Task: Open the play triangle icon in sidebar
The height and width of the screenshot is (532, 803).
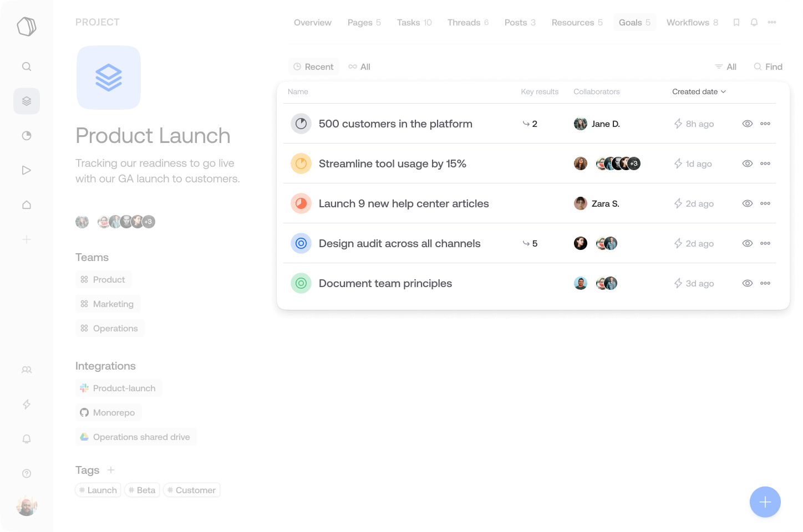Action: [27, 170]
